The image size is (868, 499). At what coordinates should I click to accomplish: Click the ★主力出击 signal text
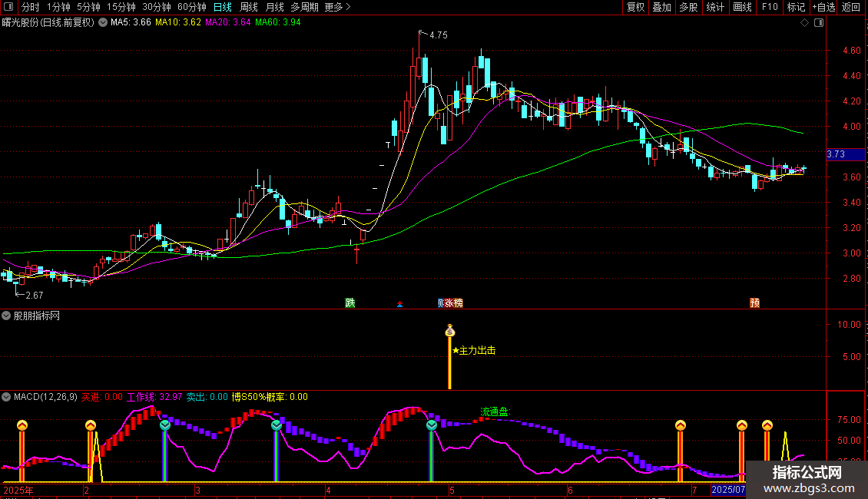pyautogui.click(x=474, y=351)
